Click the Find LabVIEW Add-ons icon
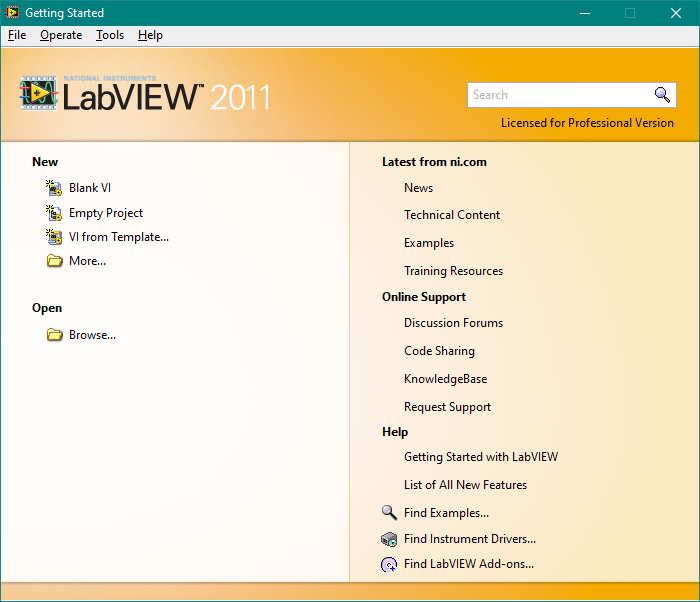The width and height of the screenshot is (700, 602). pos(390,564)
